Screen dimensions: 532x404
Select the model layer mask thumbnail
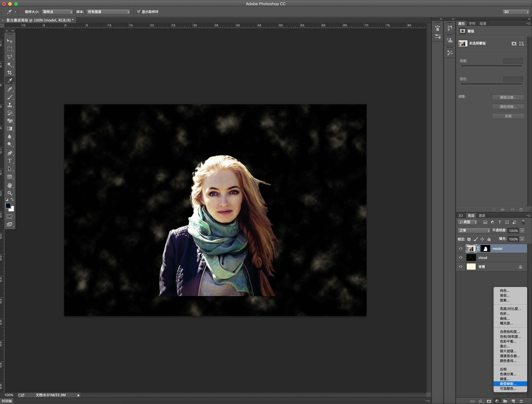point(485,248)
